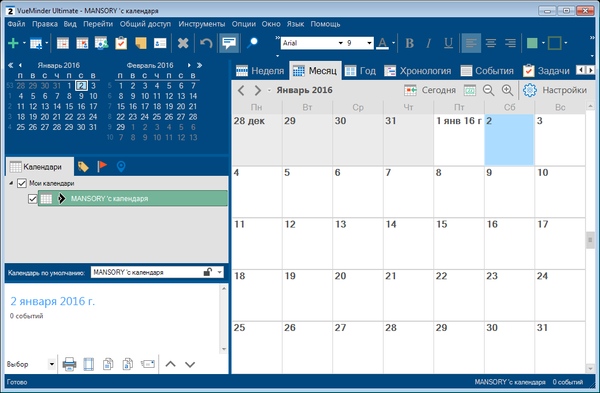Open the background color dropdown arrow
Image resolution: width=600 pixels, height=393 pixels.
coord(543,43)
